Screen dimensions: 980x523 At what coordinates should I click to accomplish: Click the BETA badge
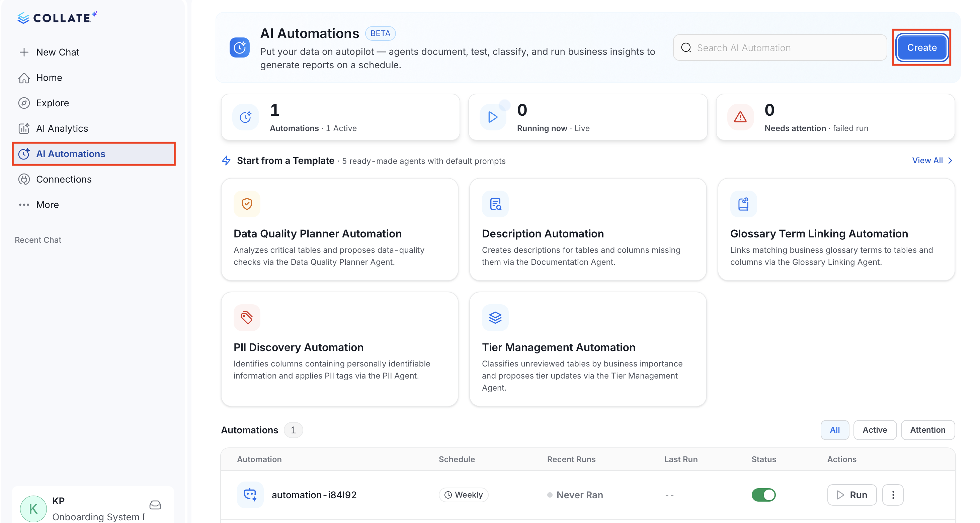[380, 33]
